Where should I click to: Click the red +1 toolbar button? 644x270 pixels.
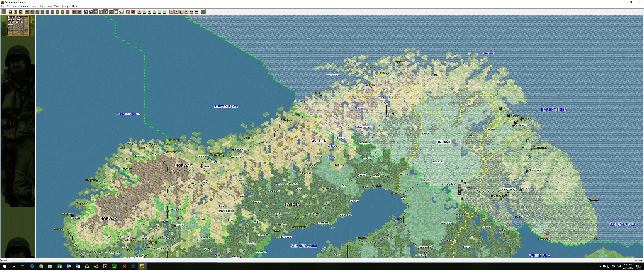click(x=37, y=12)
